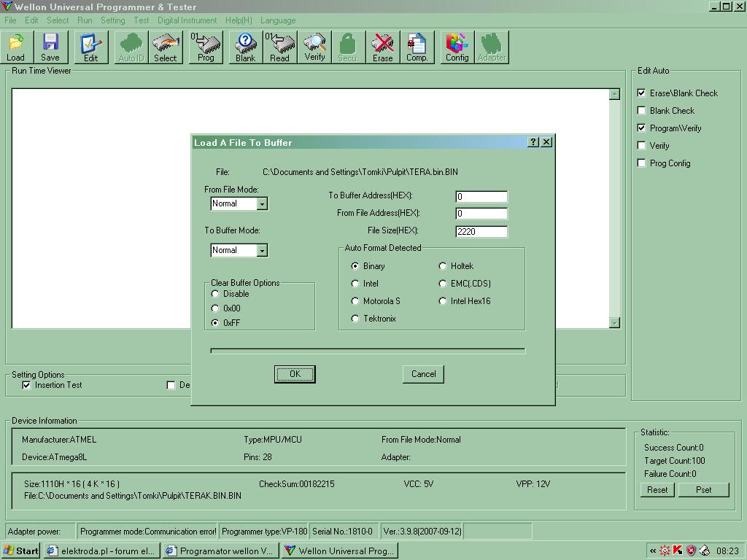Open the Select menu
The height and width of the screenshot is (560, 747).
tap(58, 20)
